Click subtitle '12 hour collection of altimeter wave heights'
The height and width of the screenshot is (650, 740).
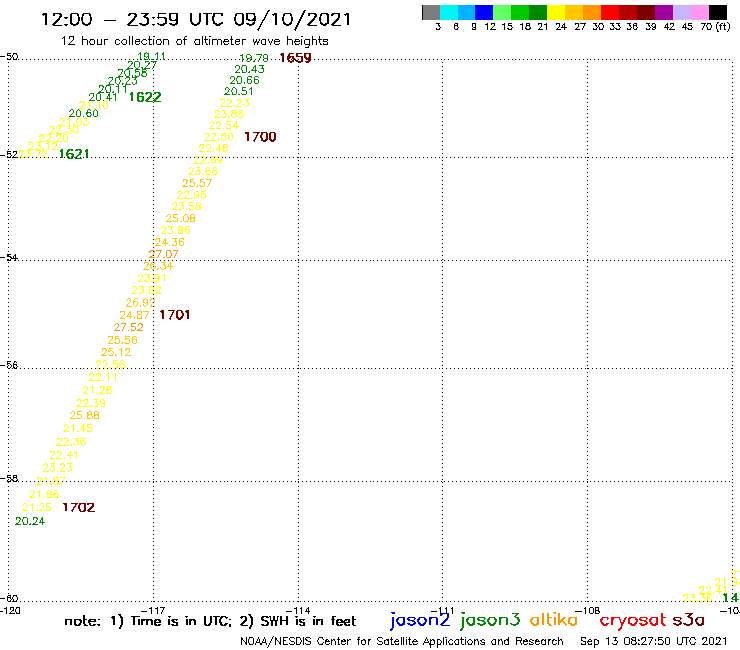[194, 41]
